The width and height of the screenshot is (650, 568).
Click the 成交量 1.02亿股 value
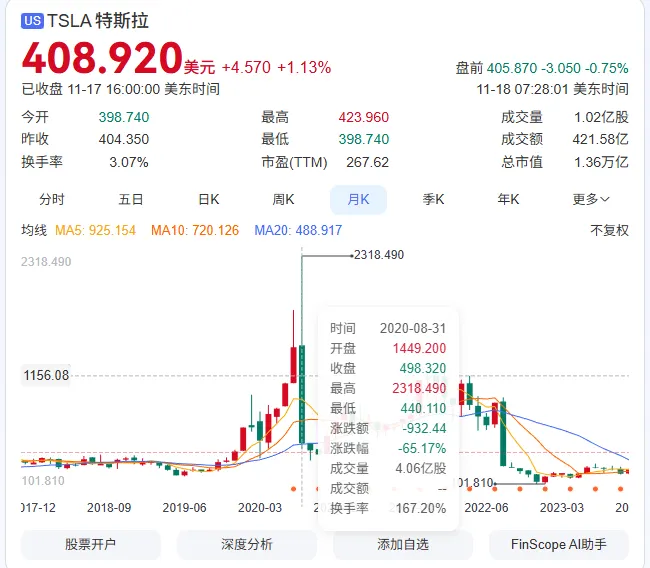coord(601,117)
